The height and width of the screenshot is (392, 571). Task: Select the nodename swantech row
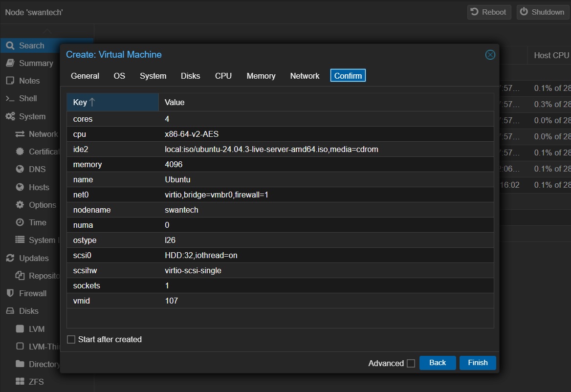[280, 210]
